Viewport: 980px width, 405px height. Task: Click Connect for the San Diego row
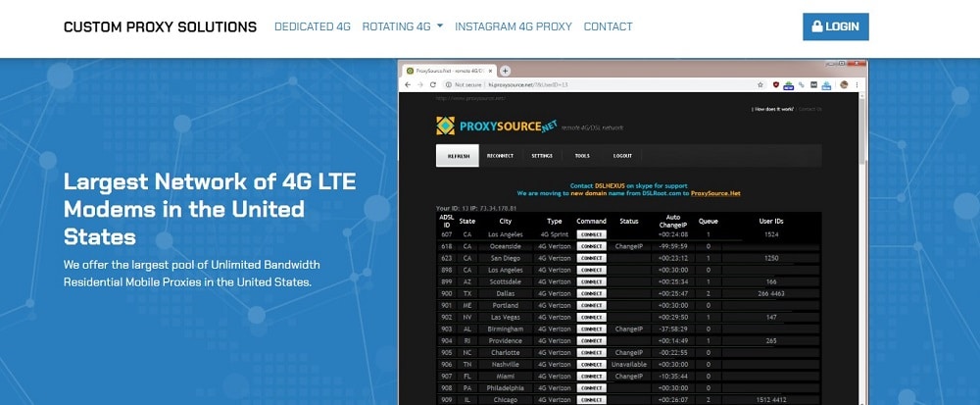(591, 258)
